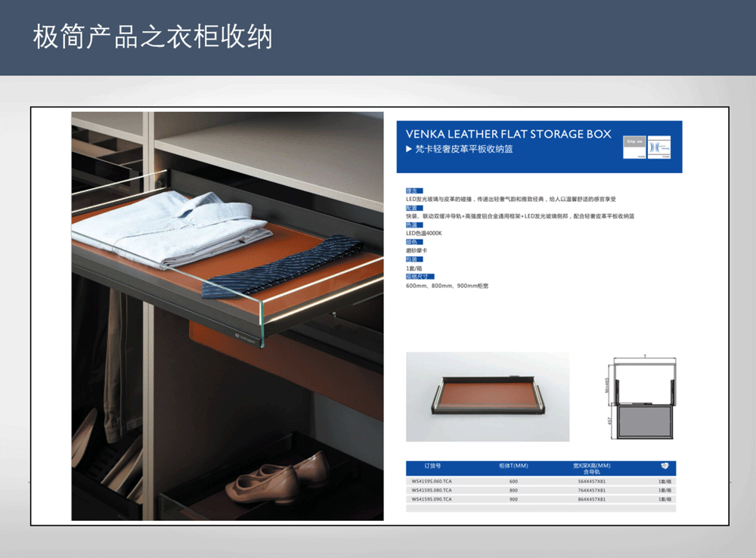
Task: Click the 柜体T(MM) column header
Action: coord(513,466)
